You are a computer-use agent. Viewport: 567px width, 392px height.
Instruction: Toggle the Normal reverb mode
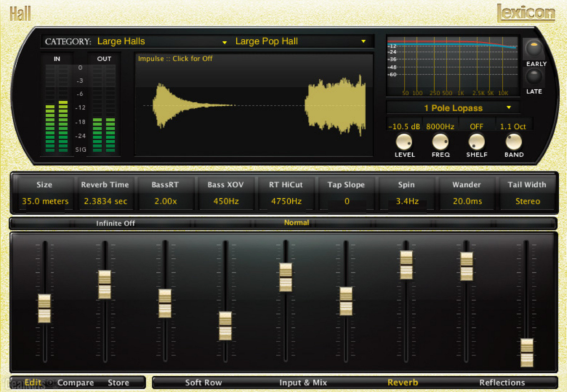[296, 222]
